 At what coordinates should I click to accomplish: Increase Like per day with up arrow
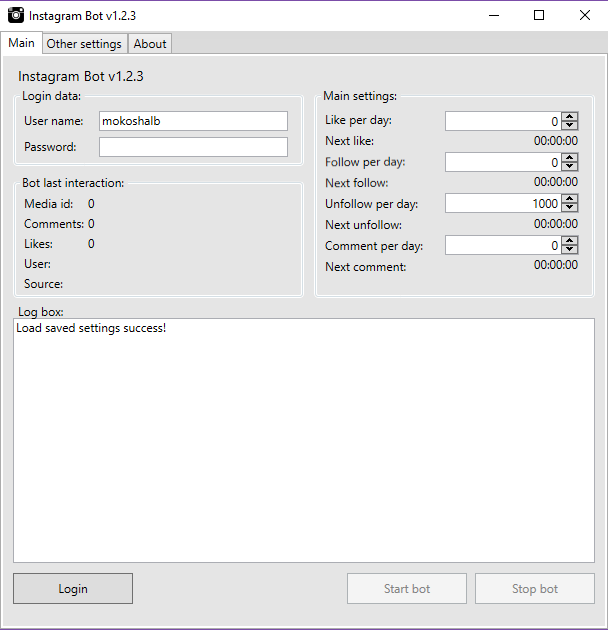pyautogui.click(x=570, y=117)
